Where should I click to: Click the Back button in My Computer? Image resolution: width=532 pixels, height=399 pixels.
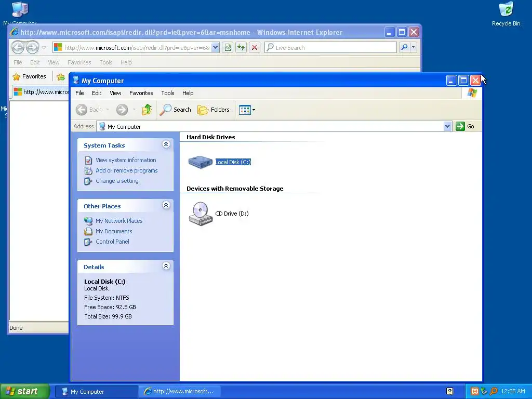click(x=88, y=110)
